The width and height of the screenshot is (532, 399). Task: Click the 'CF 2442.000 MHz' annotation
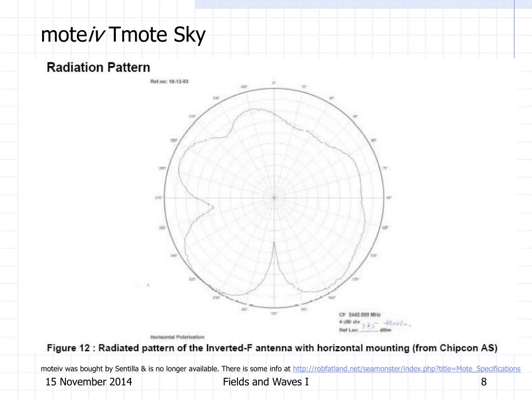[360, 314]
